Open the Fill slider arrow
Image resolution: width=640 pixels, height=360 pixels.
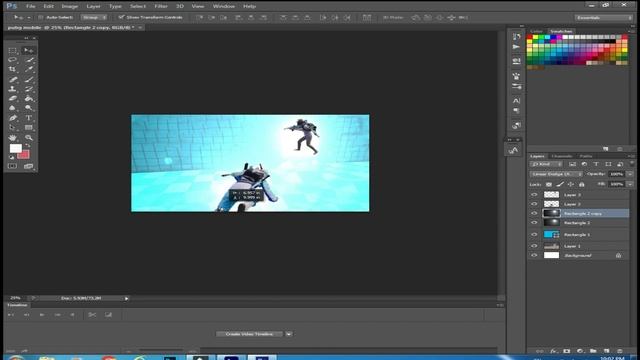click(630, 184)
